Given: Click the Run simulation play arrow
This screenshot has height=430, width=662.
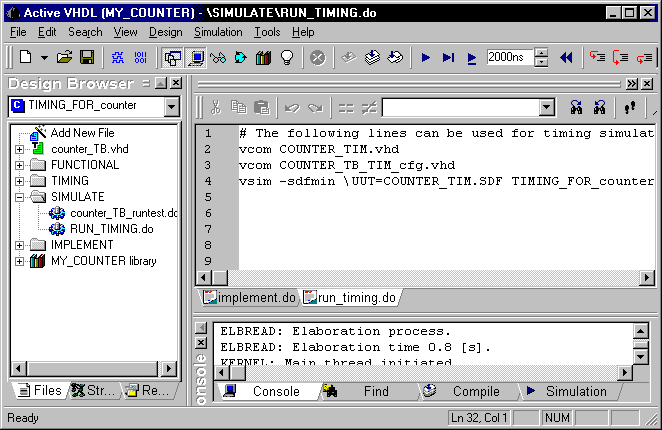Looking at the screenshot, I should [x=426, y=58].
